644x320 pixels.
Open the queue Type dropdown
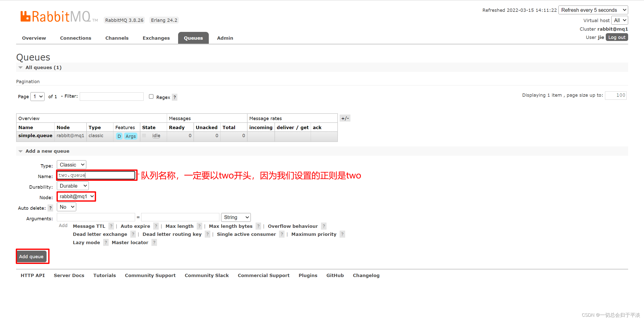tap(71, 165)
